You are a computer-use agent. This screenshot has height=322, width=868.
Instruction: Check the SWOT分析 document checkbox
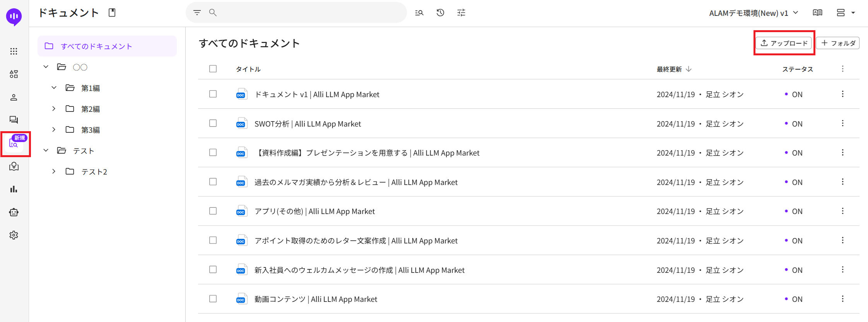[213, 123]
